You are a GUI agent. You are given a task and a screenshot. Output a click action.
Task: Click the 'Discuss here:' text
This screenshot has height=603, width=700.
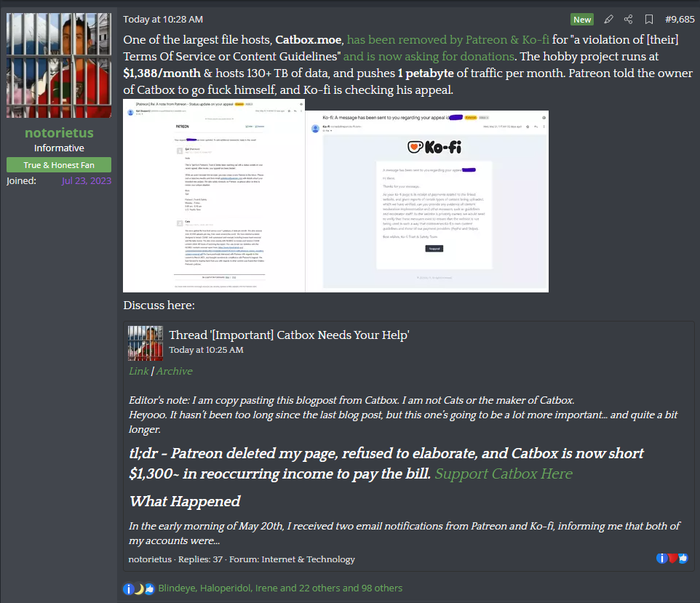coord(159,306)
